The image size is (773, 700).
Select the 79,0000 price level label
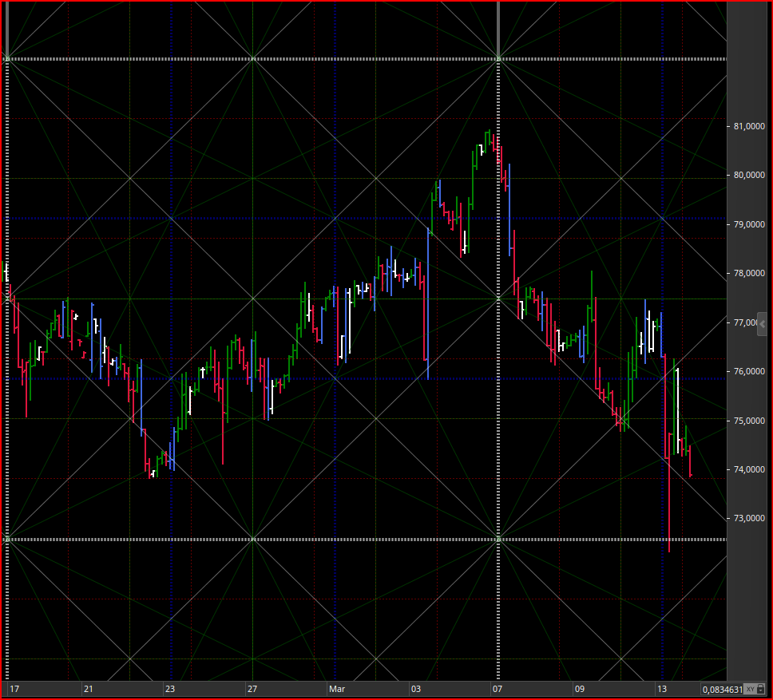(749, 224)
